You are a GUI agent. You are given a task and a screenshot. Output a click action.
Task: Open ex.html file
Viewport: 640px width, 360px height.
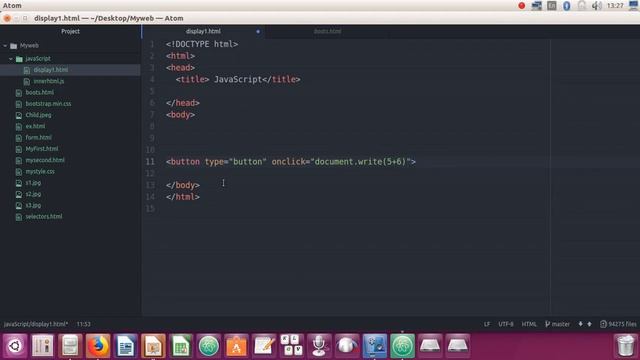tap(35, 127)
